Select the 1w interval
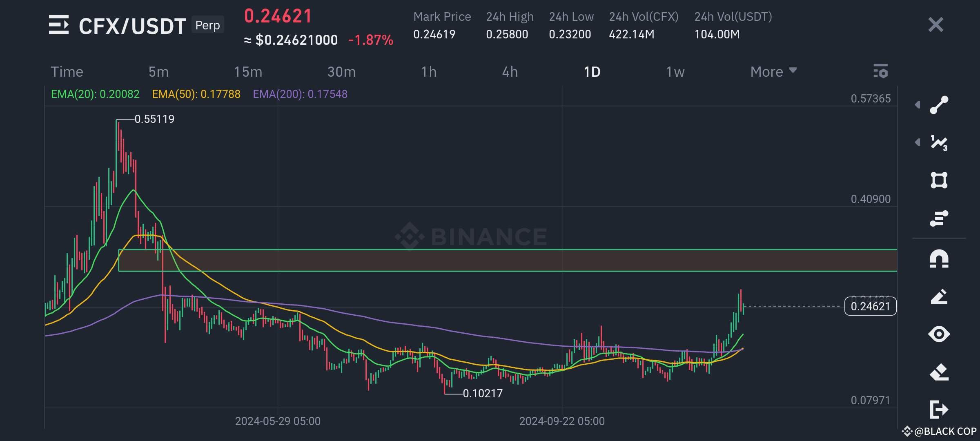This screenshot has width=980, height=441. point(675,72)
